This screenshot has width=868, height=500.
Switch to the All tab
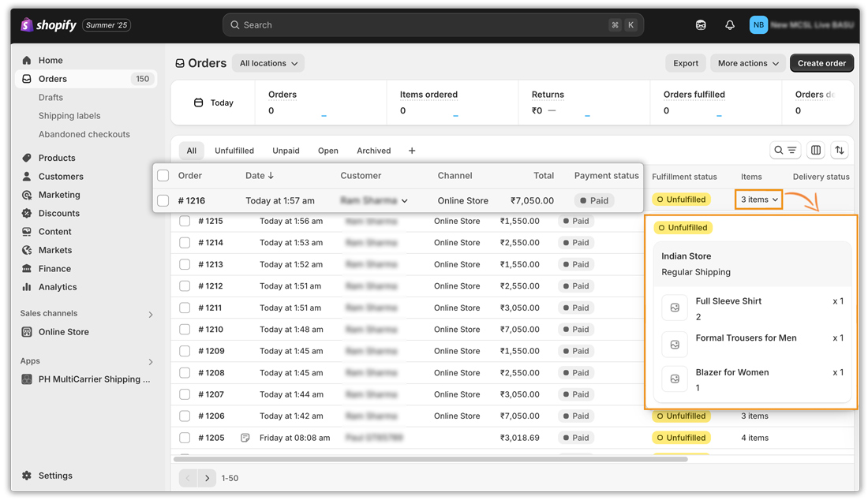pyautogui.click(x=192, y=151)
